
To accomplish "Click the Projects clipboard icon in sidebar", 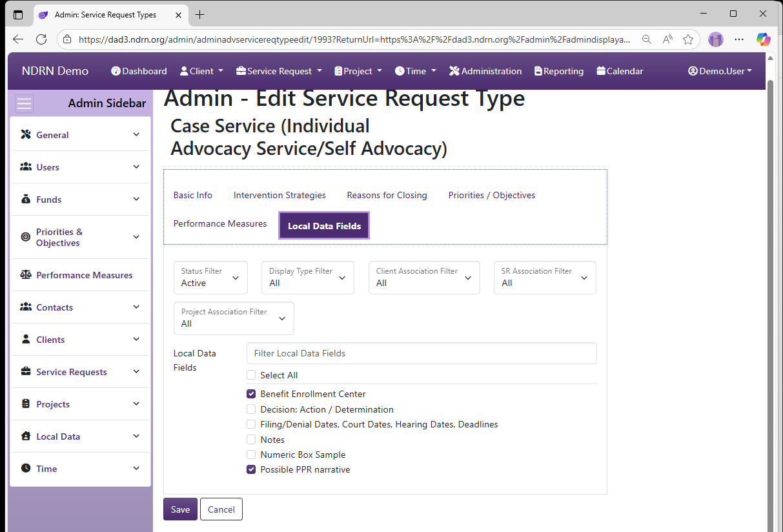I will pyautogui.click(x=26, y=404).
